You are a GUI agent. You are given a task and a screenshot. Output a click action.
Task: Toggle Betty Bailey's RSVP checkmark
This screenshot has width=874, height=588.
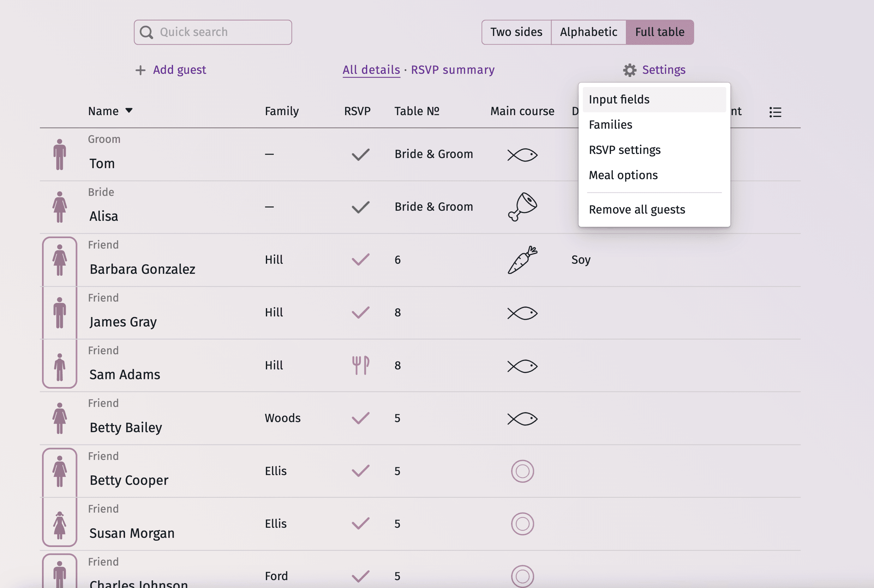click(x=360, y=418)
